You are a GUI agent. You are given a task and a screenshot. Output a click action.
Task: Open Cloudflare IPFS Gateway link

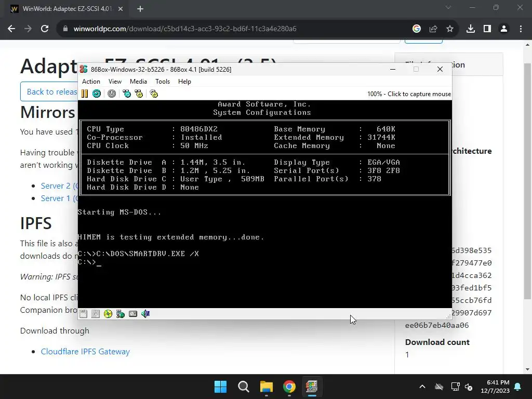tap(85, 352)
